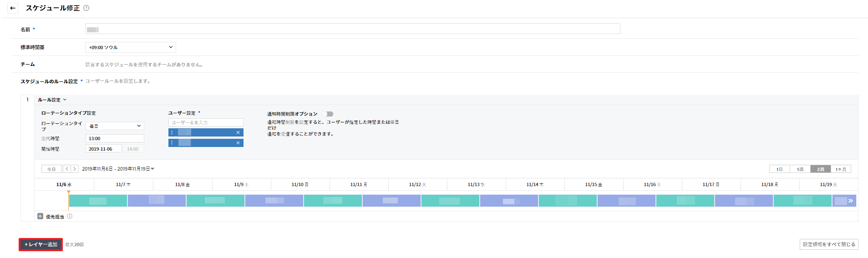Click the +レイヤー追加 button

pyautogui.click(x=41, y=245)
